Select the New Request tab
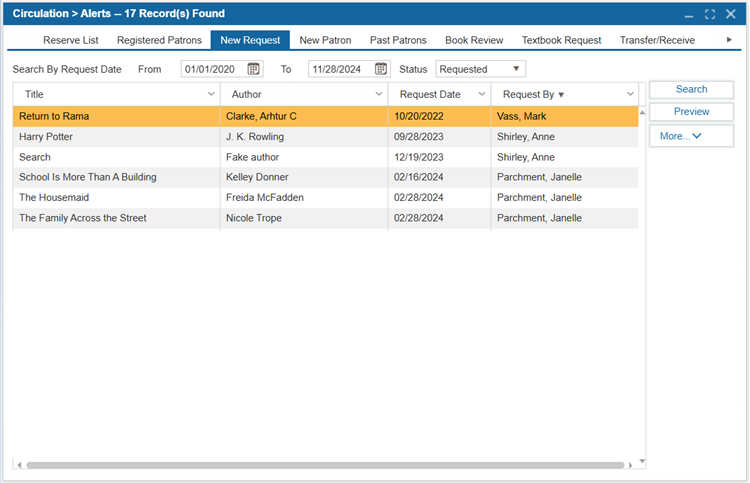The width and height of the screenshot is (750, 483). click(x=250, y=40)
